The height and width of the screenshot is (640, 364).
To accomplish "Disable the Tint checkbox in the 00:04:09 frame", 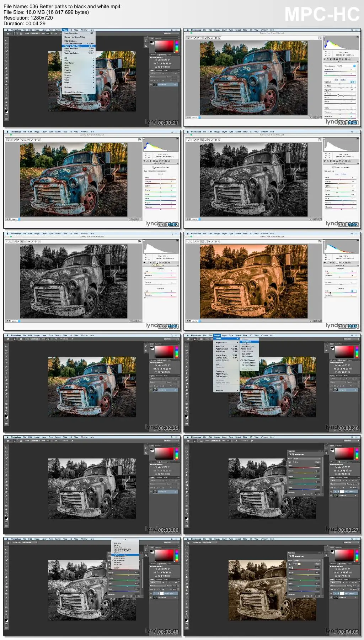I will pyautogui.click(x=294, y=564).
